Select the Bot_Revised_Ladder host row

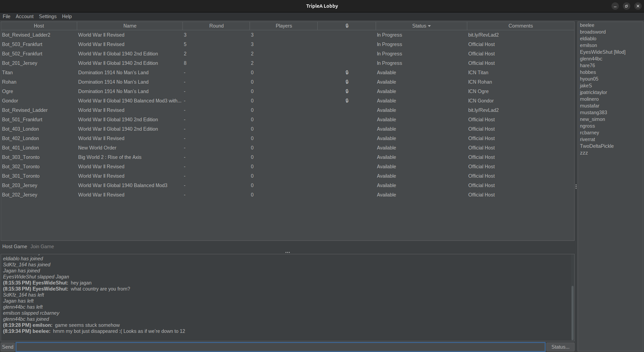(287, 110)
